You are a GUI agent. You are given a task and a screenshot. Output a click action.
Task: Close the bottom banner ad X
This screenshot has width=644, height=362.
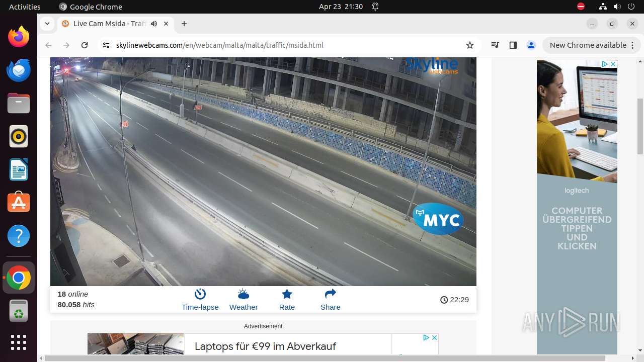435,337
